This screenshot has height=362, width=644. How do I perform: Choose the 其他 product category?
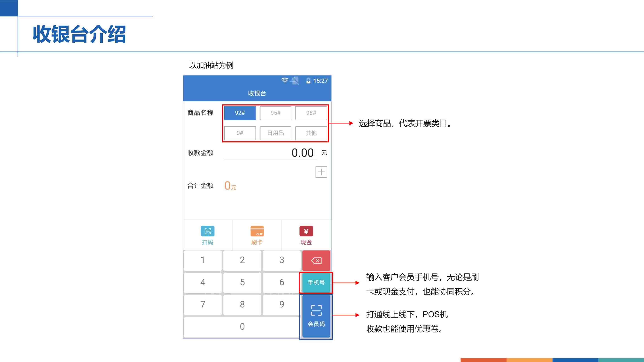pos(311,133)
